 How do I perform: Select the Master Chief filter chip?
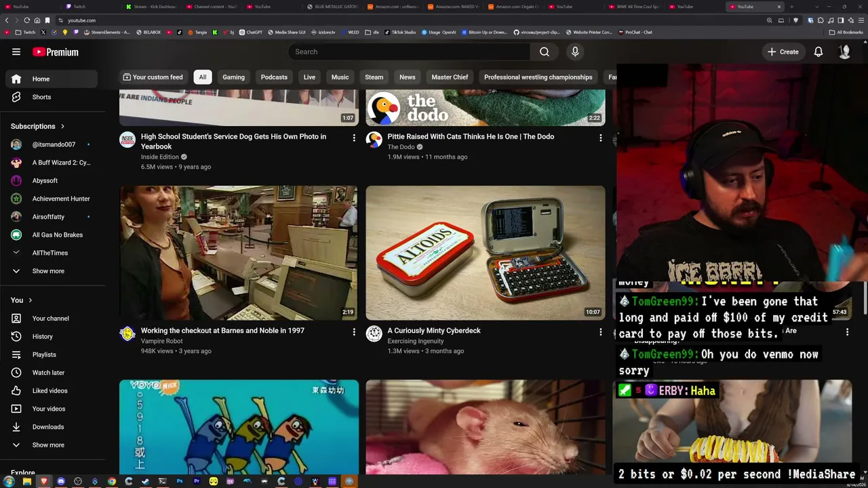450,77
